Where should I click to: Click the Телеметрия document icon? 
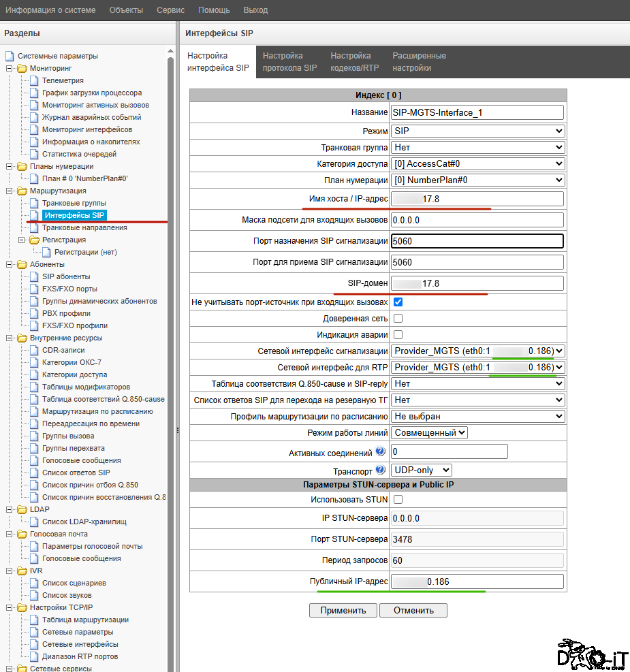(34, 80)
